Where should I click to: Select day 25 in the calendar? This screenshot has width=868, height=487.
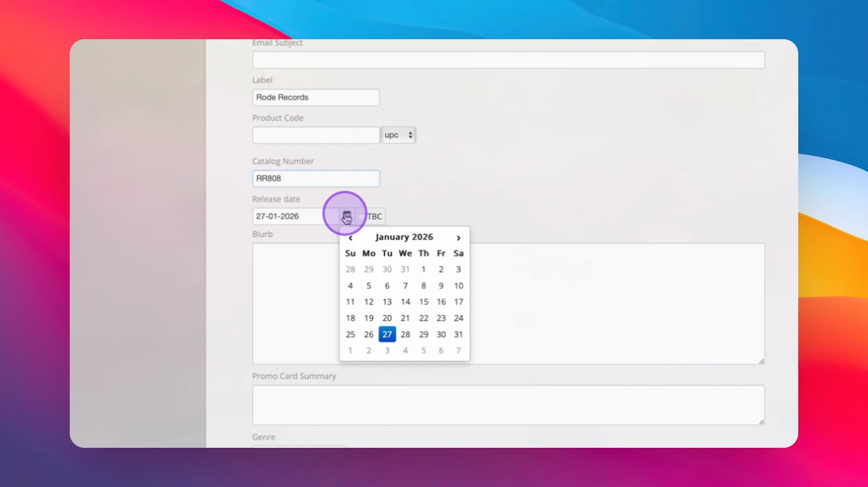coord(350,334)
